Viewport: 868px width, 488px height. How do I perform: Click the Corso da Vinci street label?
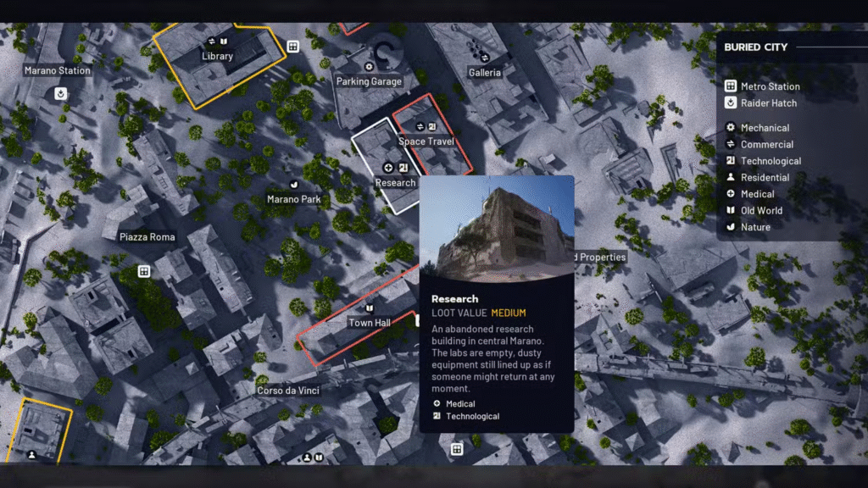[x=288, y=391]
